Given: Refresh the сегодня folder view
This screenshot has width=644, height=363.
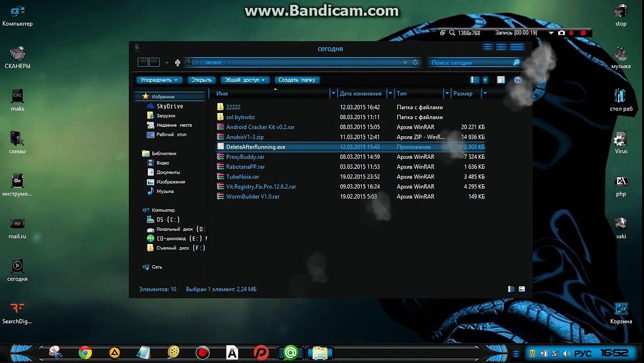Looking at the screenshot, I should click(x=415, y=63).
